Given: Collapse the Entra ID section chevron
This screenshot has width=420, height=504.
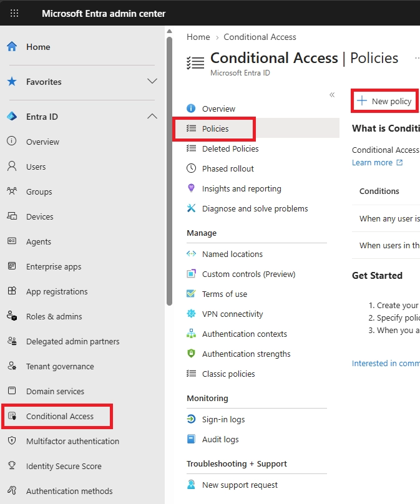Looking at the screenshot, I should 152,116.
